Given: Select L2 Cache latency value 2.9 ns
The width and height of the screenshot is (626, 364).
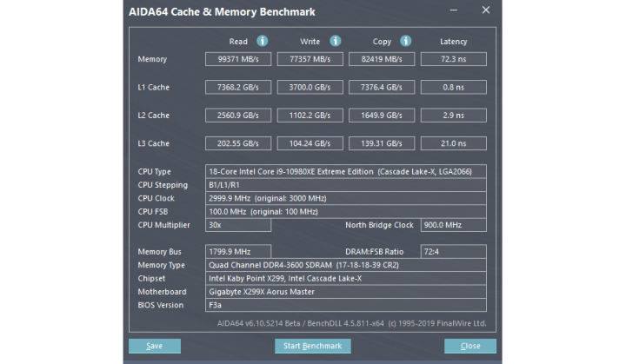Looking at the screenshot, I should (x=454, y=116).
